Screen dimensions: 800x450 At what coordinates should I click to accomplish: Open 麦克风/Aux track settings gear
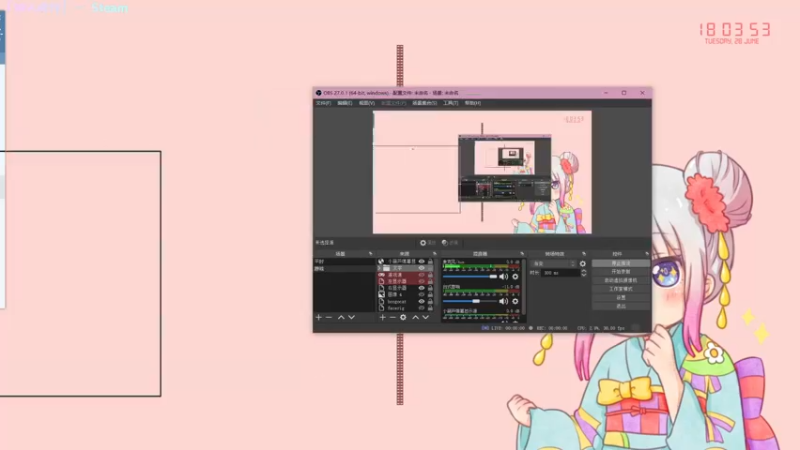515,277
